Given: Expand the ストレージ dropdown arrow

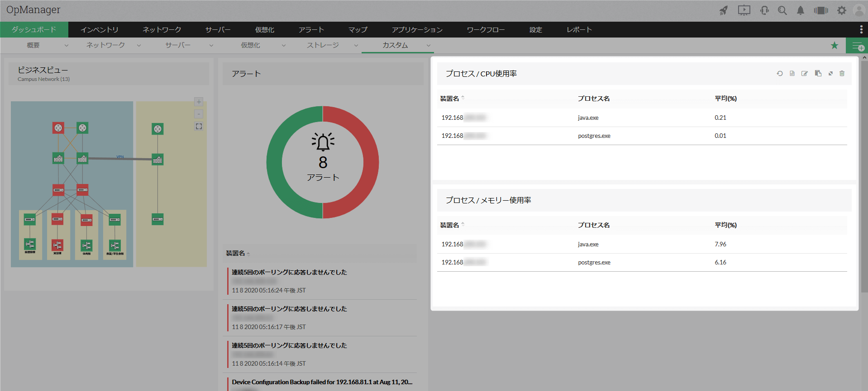Looking at the screenshot, I should point(356,46).
